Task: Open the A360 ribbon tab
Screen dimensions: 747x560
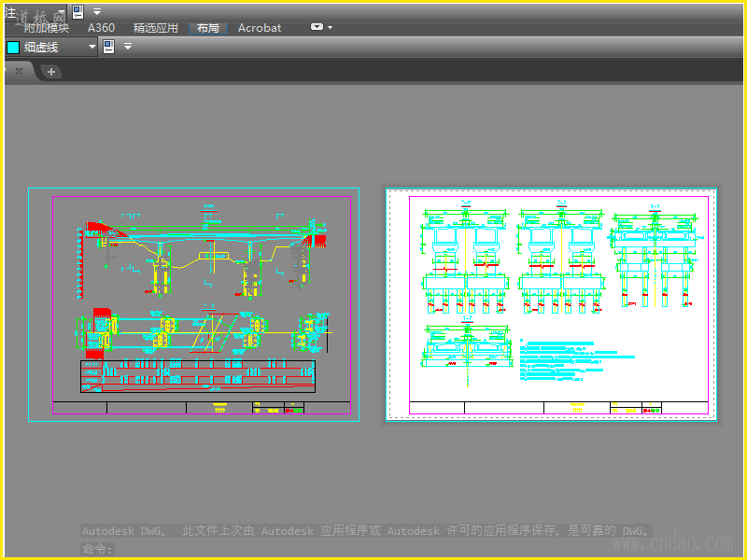Action: (x=101, y=28)
